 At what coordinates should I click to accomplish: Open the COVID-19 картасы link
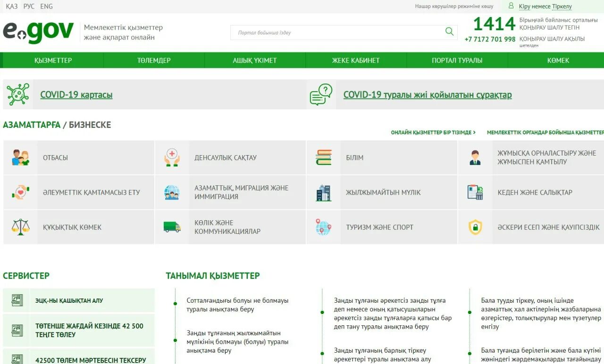click(76, 95)
